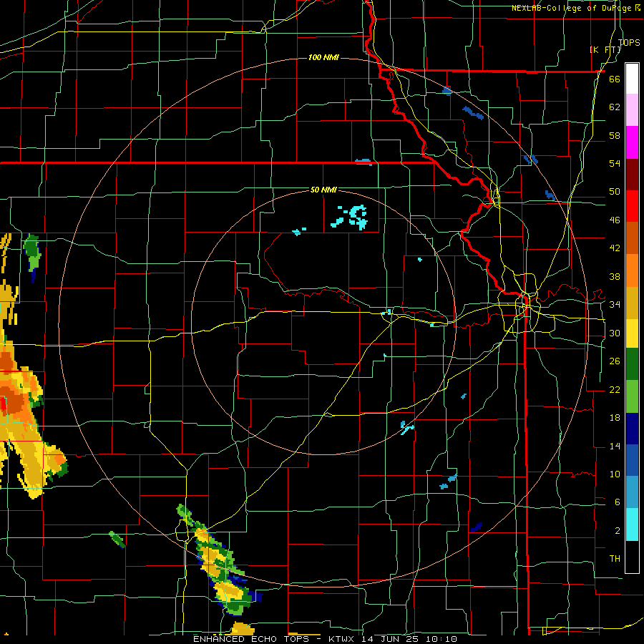Click the 50 legend value on the scale
Image resolution: width=644 pixels, height=644 pixels.
(x=615, y=192)
